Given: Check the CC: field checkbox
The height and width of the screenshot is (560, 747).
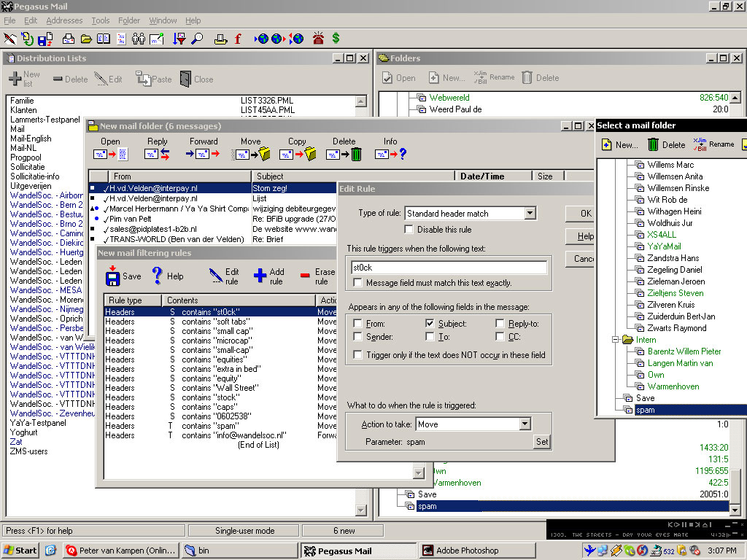Looking at the screenshot, I should coord(500,337).
